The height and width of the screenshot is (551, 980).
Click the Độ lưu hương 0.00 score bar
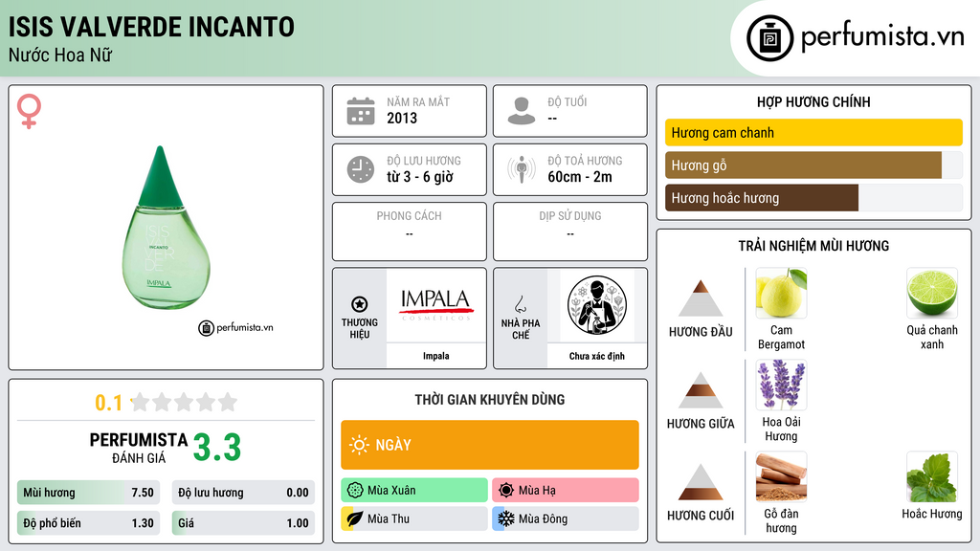tap(243, 493)
